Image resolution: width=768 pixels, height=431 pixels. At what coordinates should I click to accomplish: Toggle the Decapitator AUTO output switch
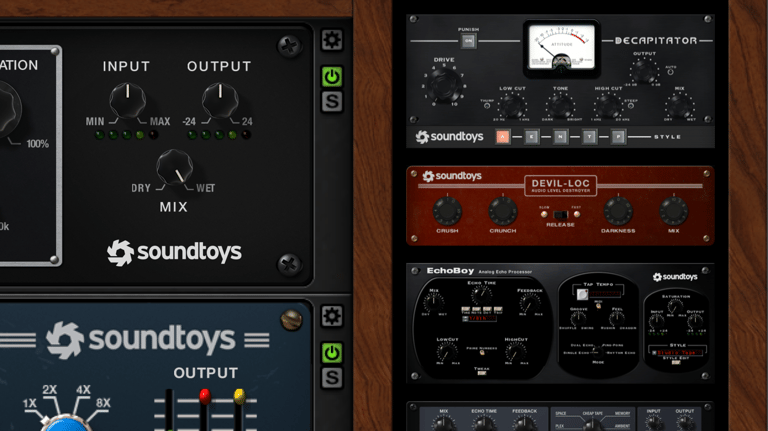(x=670, y=72)
